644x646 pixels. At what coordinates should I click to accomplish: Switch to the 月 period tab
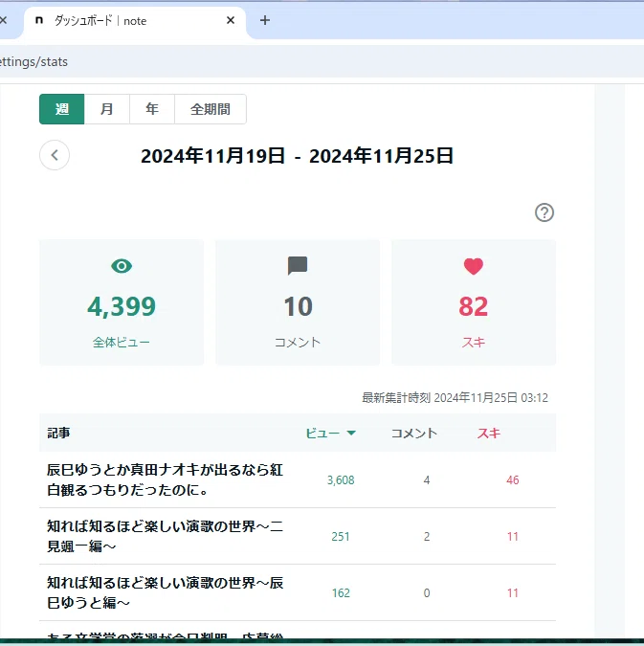tap(107, 109)
